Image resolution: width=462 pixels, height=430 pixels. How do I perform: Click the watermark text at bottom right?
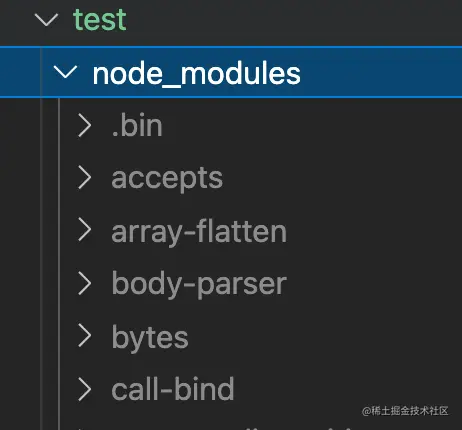(x=405, y=411)
